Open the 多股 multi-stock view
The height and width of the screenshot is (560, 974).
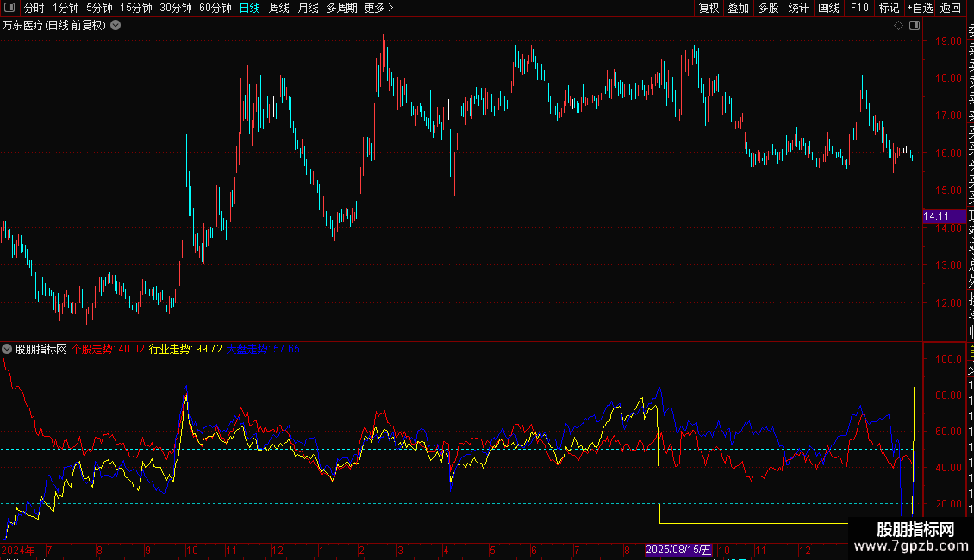click(x=768, y=8)
